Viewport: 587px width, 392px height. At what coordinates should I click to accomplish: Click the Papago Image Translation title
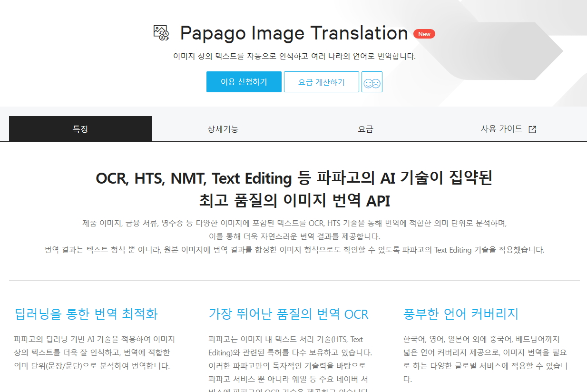click(x=294, y=33)
